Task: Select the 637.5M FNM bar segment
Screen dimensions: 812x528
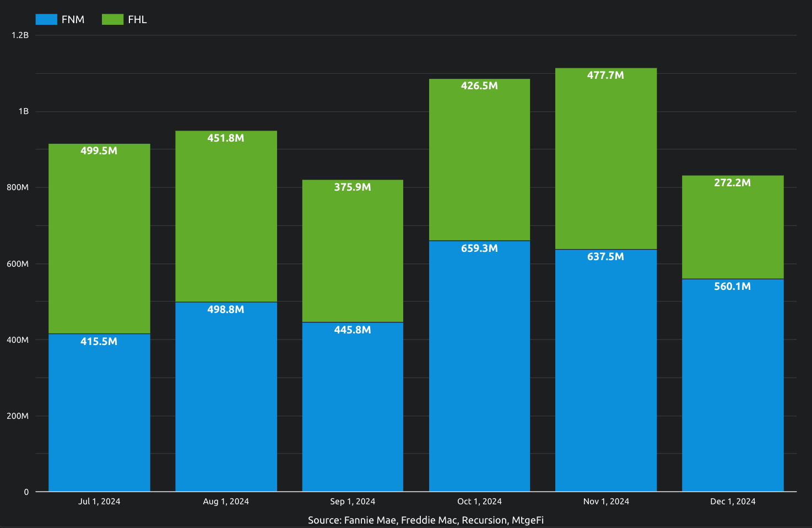Action: [606, 370]
